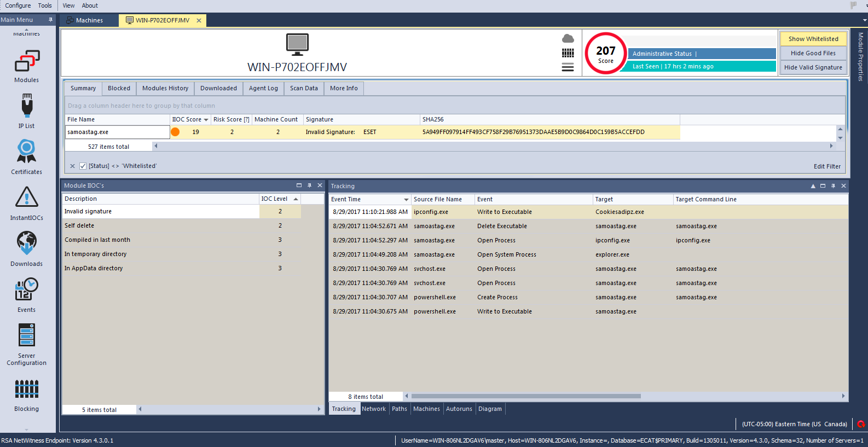Open the InstantIOCs warning icon

point(26,198)
